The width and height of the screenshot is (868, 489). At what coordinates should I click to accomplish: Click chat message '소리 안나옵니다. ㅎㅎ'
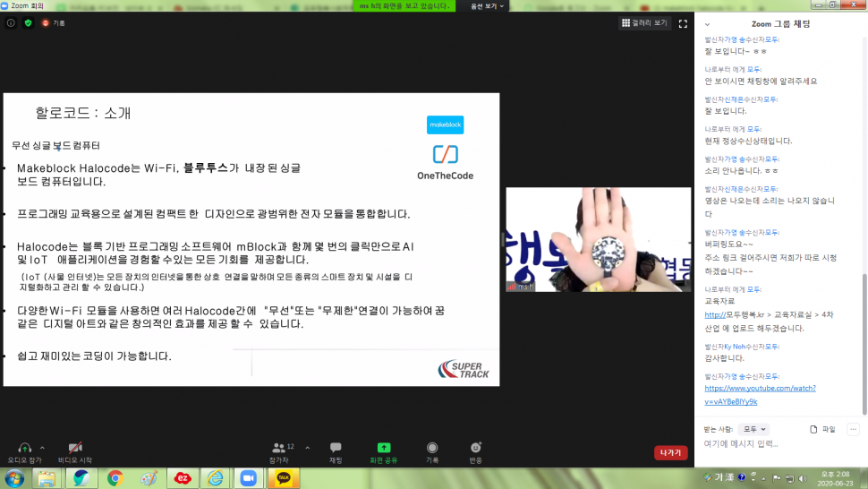point(741,170)
